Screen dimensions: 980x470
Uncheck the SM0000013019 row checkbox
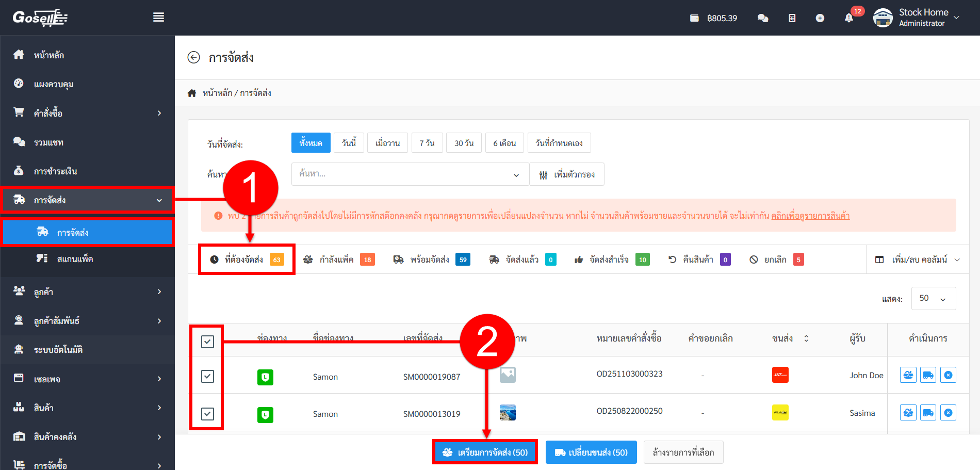click(x=207, y=414)
